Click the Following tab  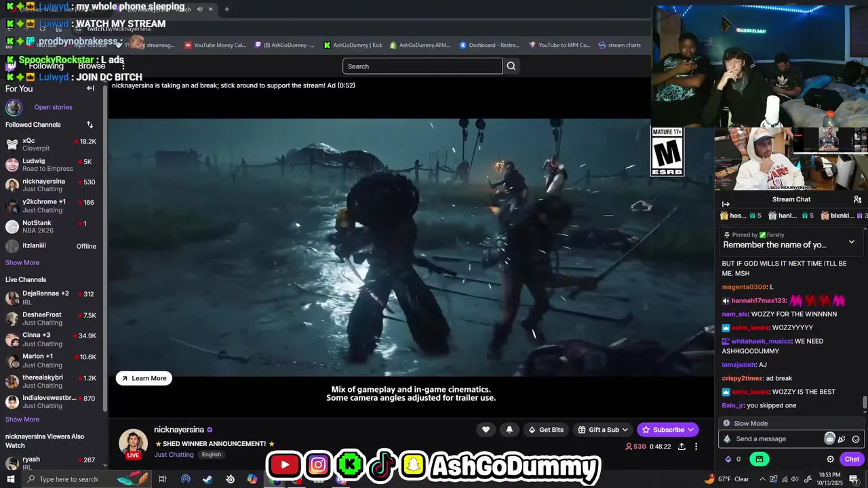45,66
